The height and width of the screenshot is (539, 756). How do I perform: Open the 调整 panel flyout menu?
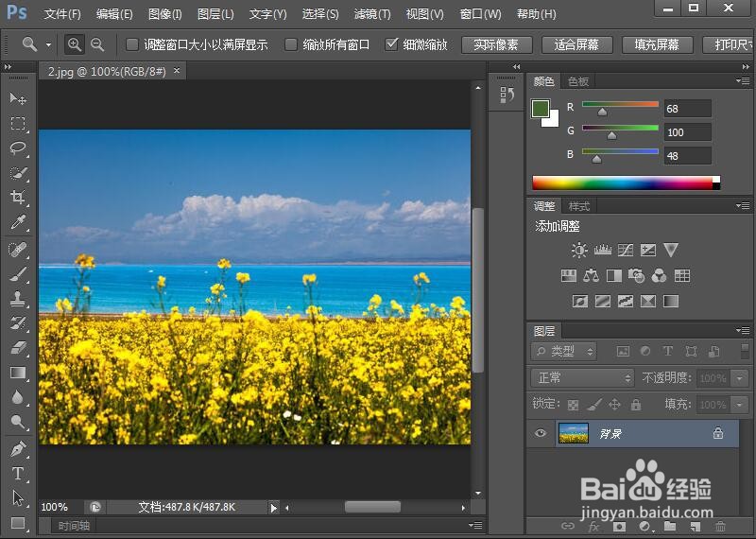click(743, 206)
